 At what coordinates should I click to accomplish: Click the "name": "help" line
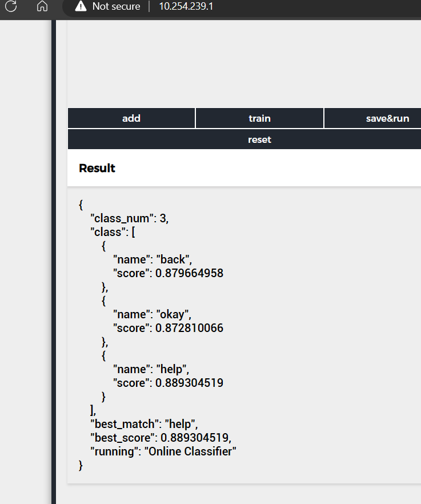click(x=151, y=369)
